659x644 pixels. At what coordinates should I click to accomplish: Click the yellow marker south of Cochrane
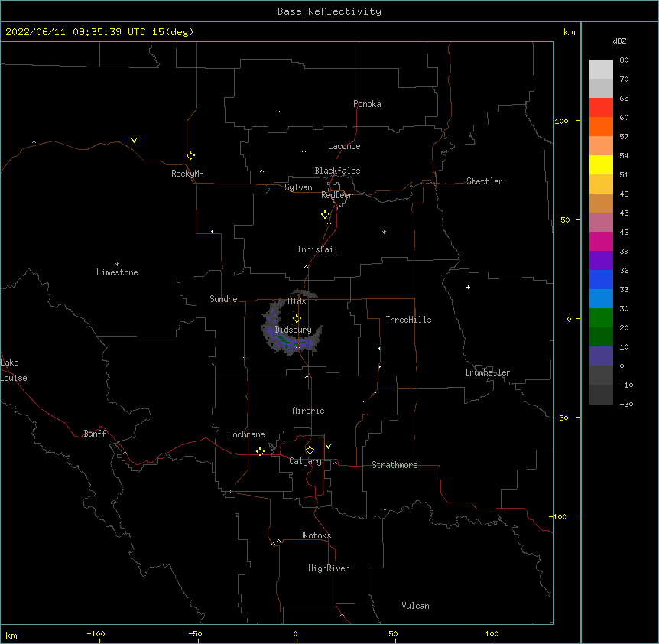pos(260,451)
